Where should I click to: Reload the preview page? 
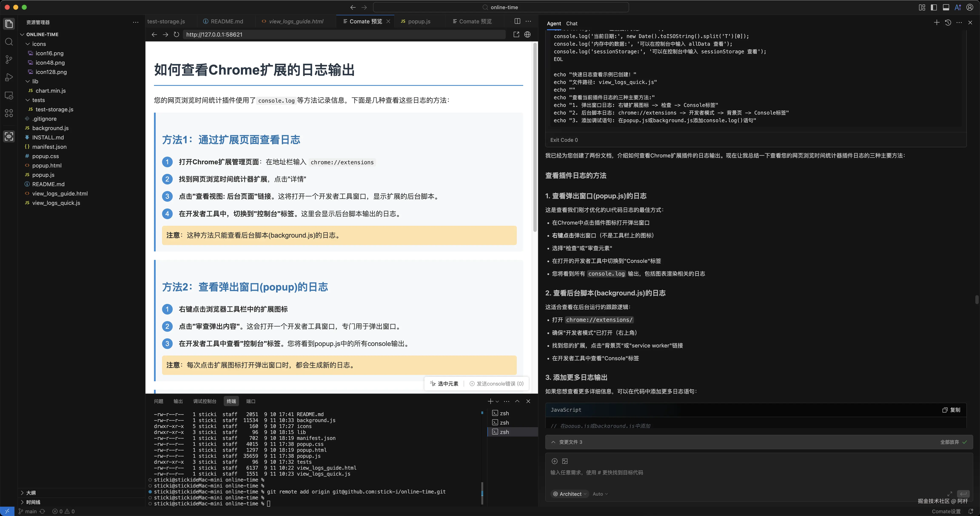click(176, 35)
